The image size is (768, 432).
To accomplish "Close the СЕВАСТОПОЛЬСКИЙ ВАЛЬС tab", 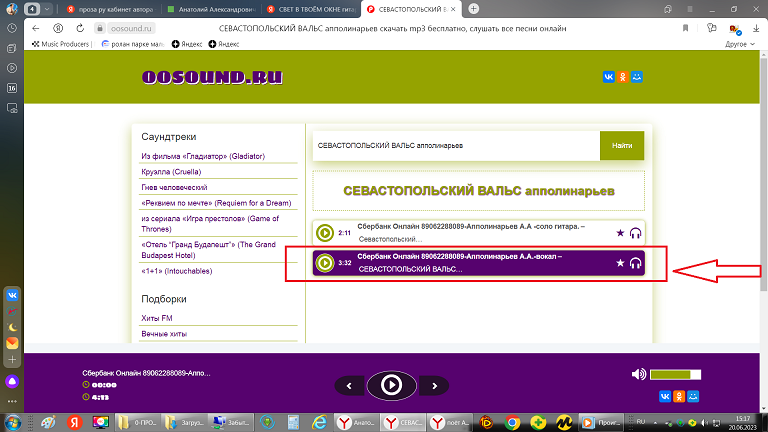I will pyautogui.click(x=453, y=9).
